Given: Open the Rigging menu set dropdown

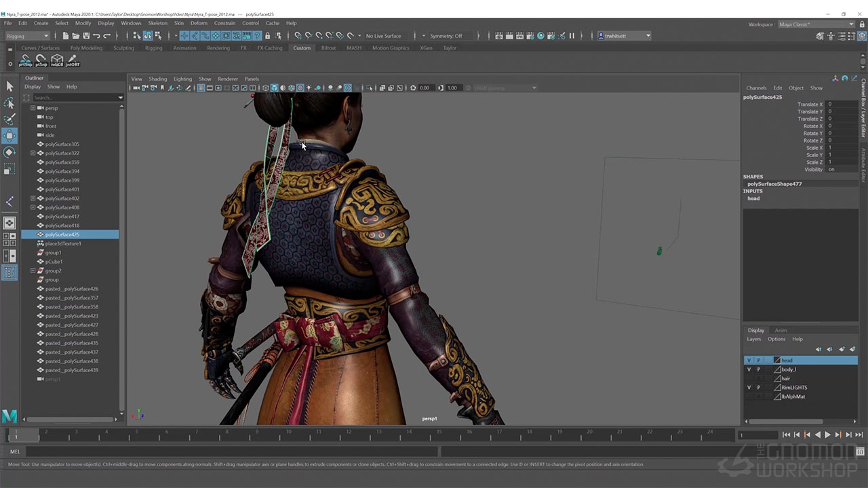Looking at the screenshot, I should point(28,36).
